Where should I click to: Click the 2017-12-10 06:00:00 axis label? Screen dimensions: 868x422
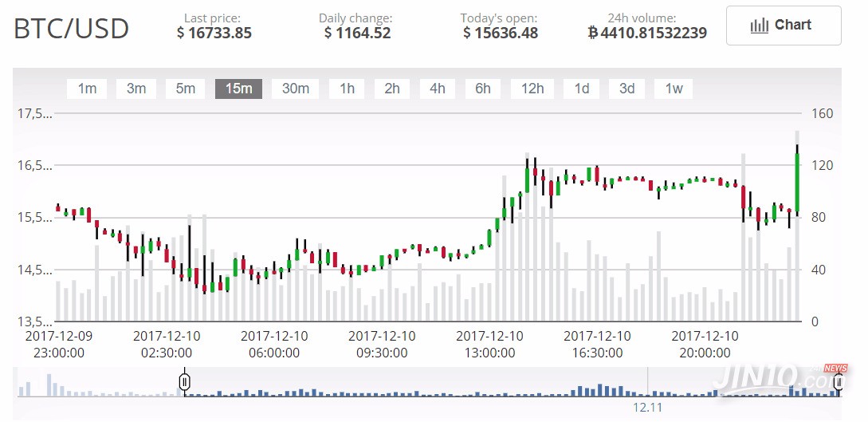[x=274, y=344]
